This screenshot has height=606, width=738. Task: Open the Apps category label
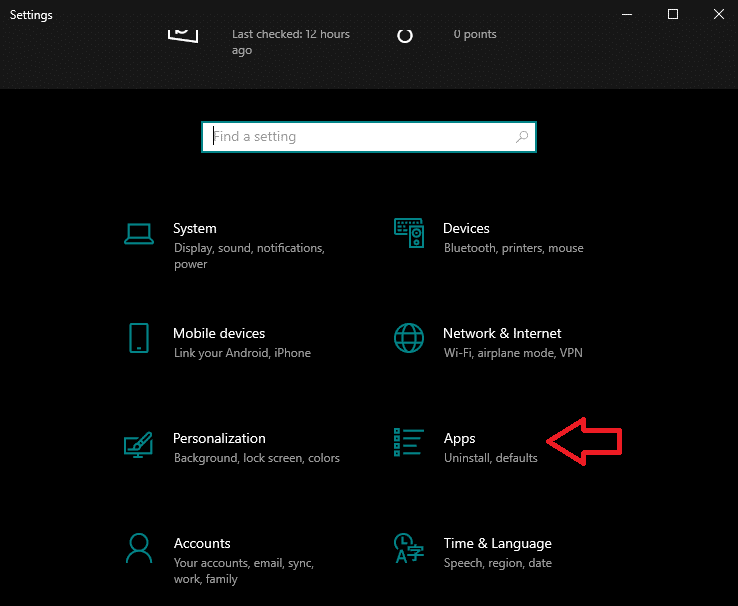(460, 438)
